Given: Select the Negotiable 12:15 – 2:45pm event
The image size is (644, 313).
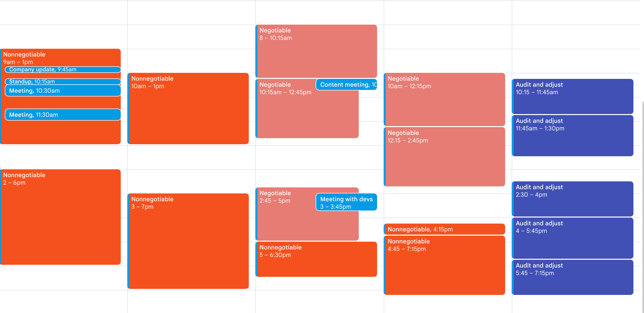Looking at the screenshot, I should coord(445,157).
